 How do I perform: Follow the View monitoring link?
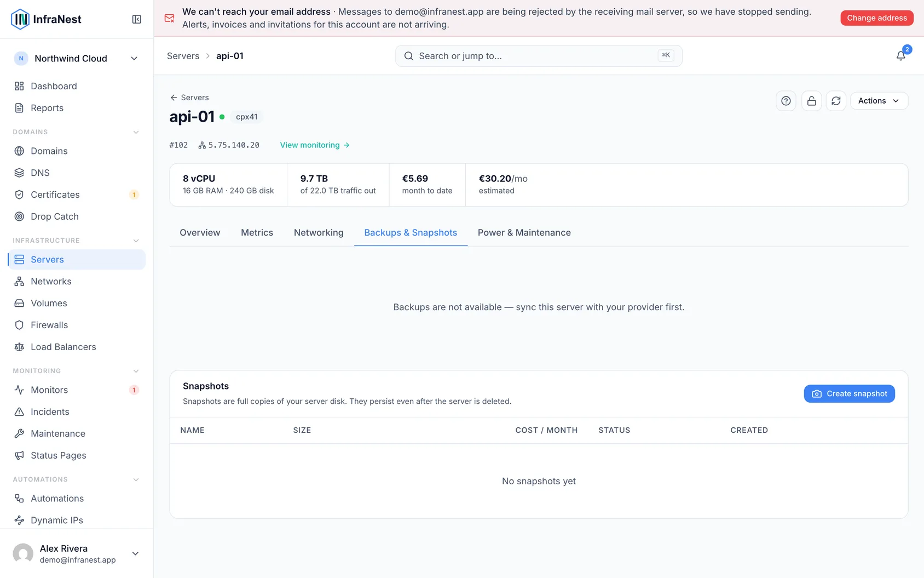pos(315,145)
